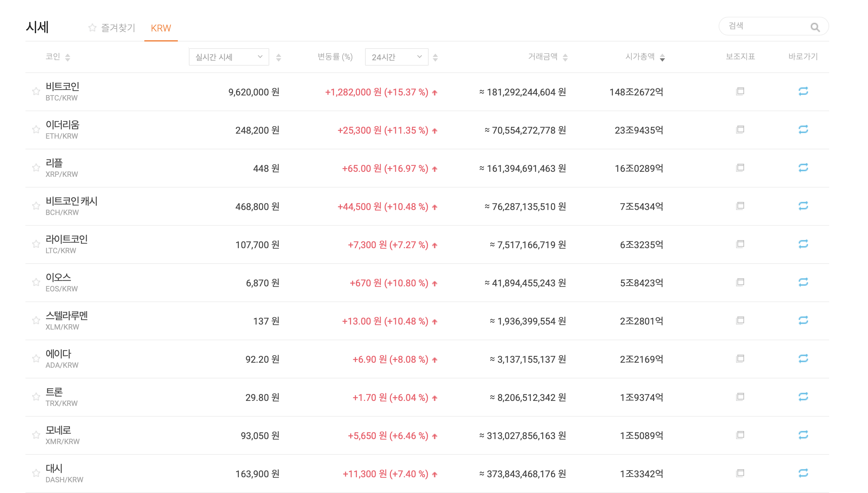Click Monero shortcut arrows icon
The image size is (868, 493).
[x=803, y=435]
